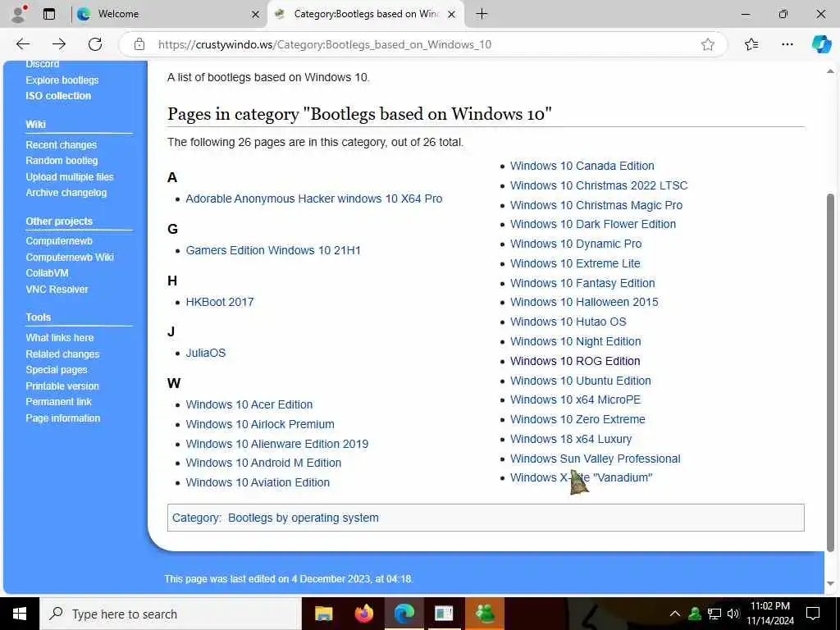Open Windows 10 Hutao OS

coord(568,322)
